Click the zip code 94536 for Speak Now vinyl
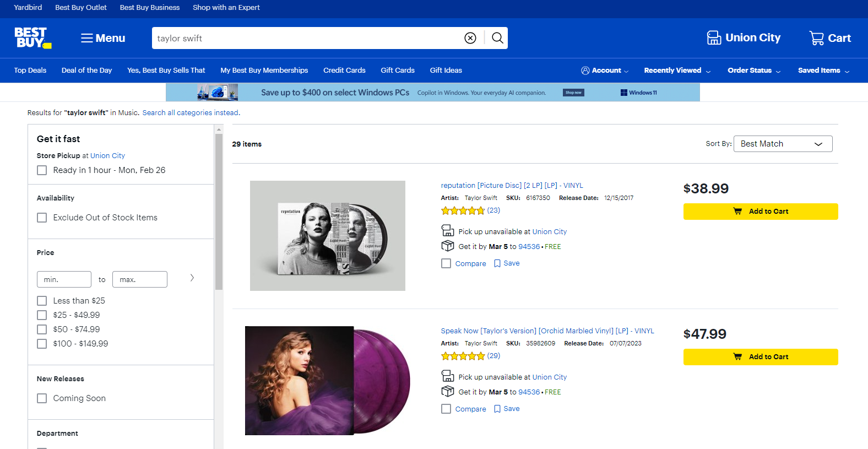 click(x=529, y=392)
